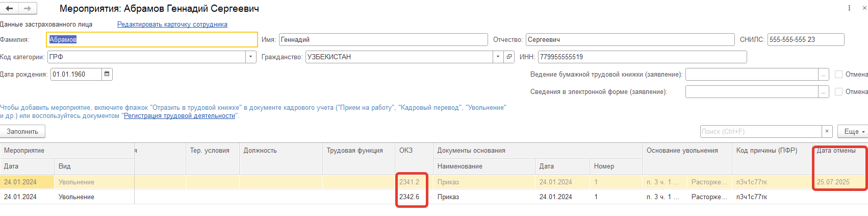This screenshot has width=868, height=216.
Task: Clear the search field with the X button
Action: tap(827, 132)
